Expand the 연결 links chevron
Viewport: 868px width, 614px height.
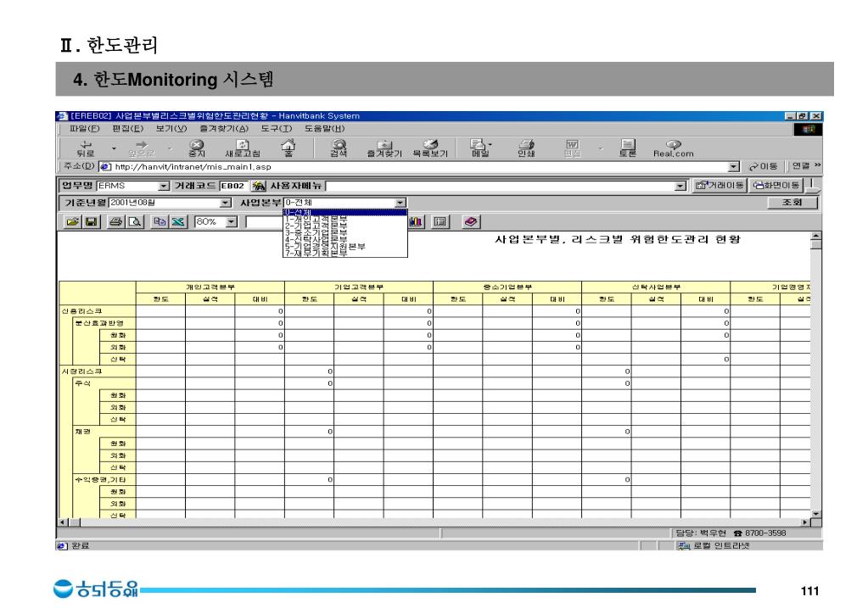pos(818,165)
